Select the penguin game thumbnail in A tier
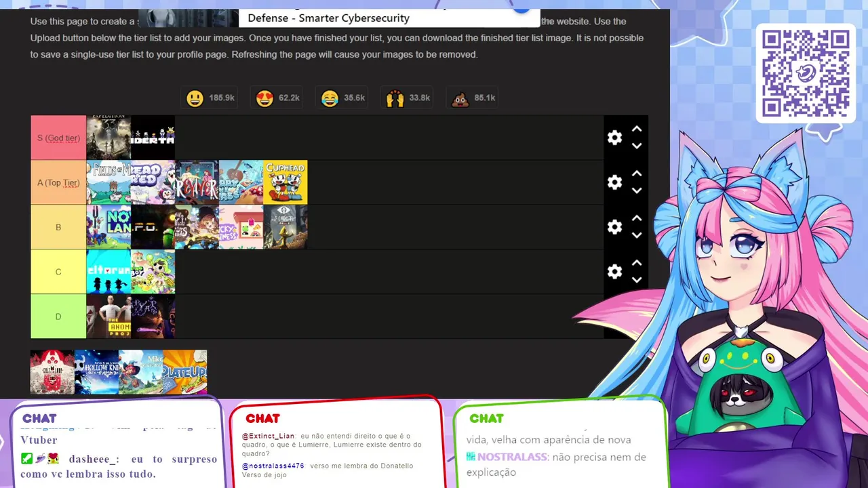 coord(153,182)
